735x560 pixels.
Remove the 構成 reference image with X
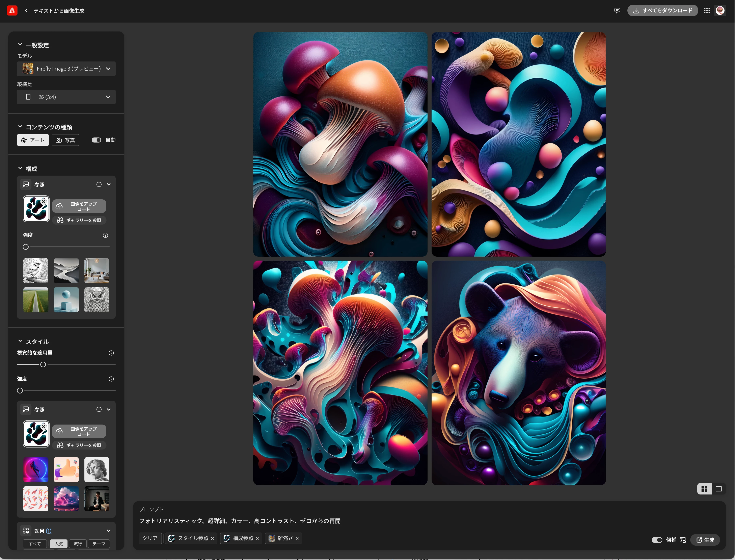(44, 202)
